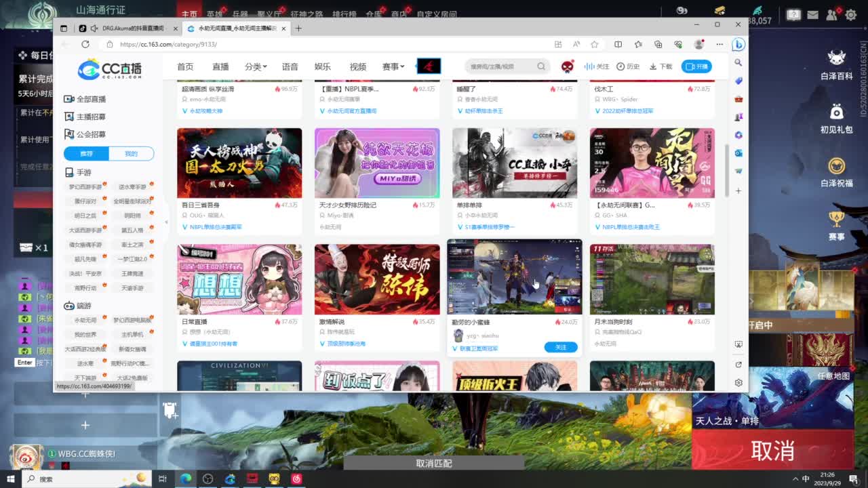Collapse the left sidebar with arrow handle

[x=166, y=222]
